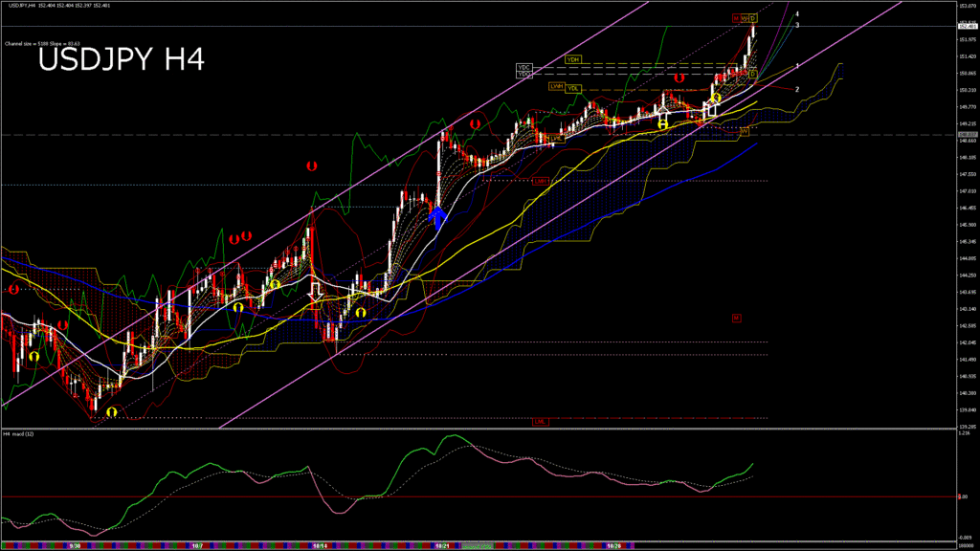Click the 1.216 value on the MACD scale
The image size is (980, 551).
pos(965,432)
